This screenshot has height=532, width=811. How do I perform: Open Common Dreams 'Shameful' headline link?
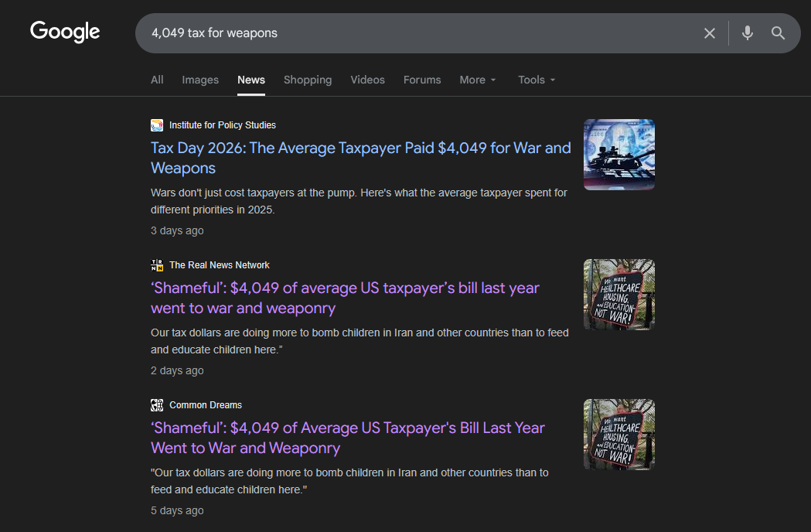coord(348,438)
